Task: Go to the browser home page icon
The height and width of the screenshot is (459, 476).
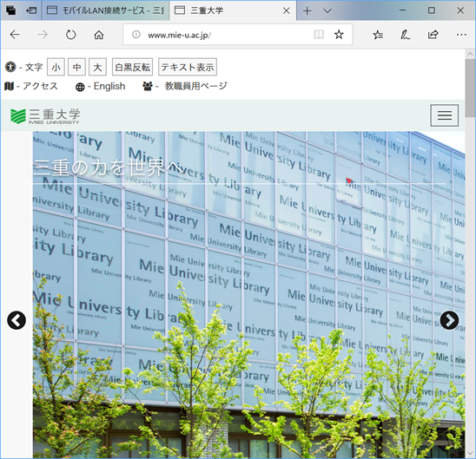Action: point(99,35)
